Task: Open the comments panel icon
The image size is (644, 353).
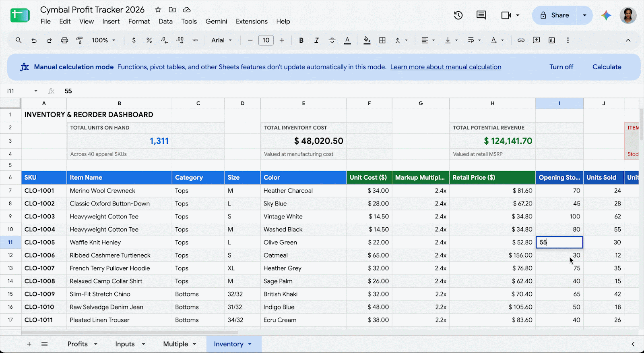Action: pos(481,15)
